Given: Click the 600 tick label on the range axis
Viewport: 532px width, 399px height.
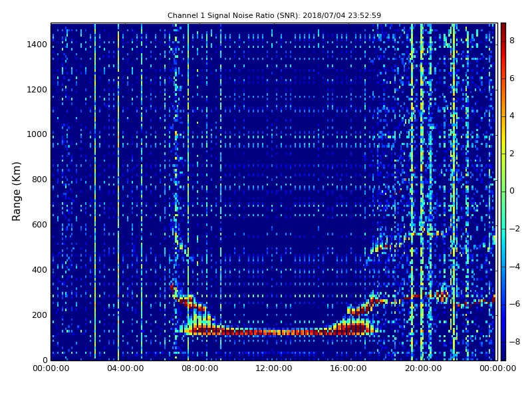Looking at the screenshot, I should pos(39,225).
